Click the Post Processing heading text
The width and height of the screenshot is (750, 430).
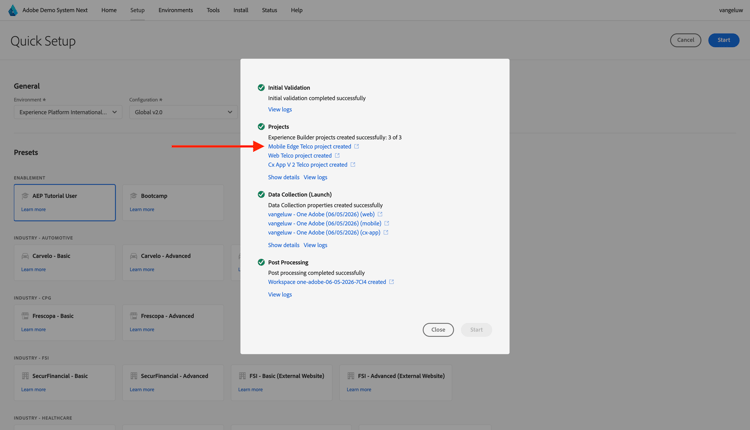[288, 262]
